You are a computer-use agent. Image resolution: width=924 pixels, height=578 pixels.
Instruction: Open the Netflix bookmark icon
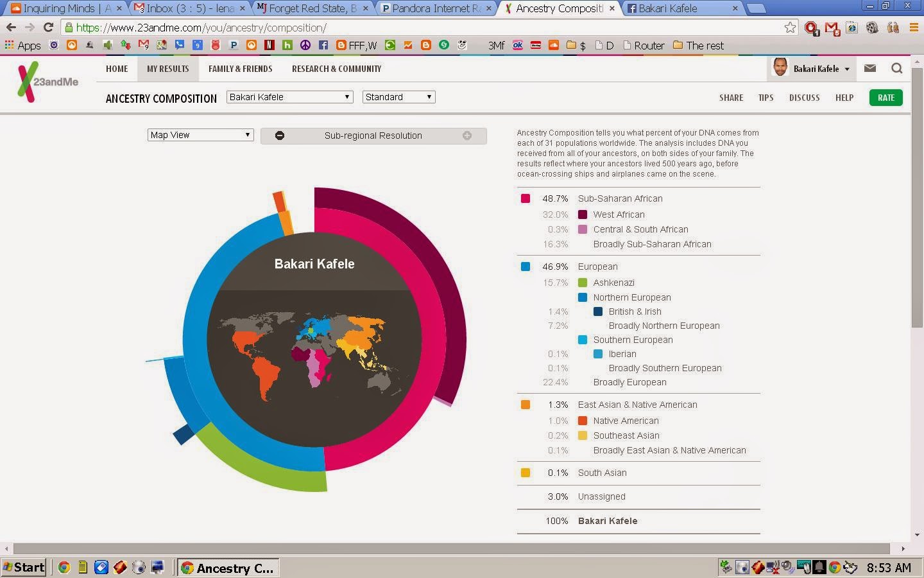pos(269,46)
